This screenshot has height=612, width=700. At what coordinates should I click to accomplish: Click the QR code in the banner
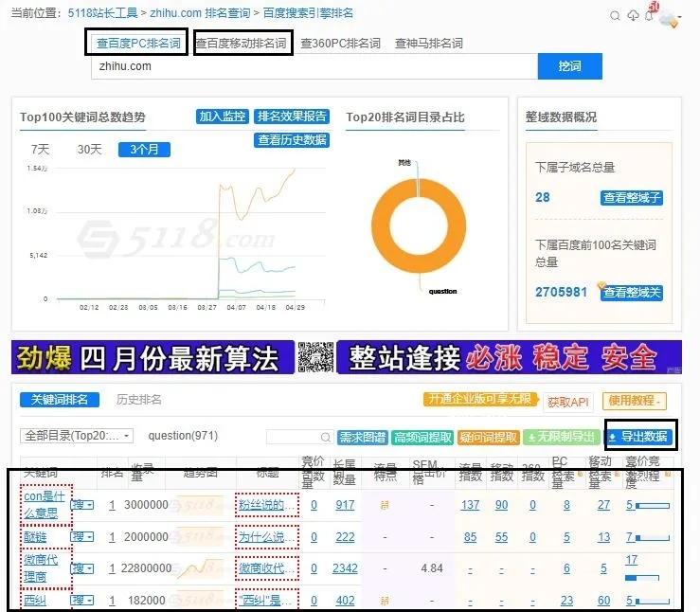tap(315, 357)
